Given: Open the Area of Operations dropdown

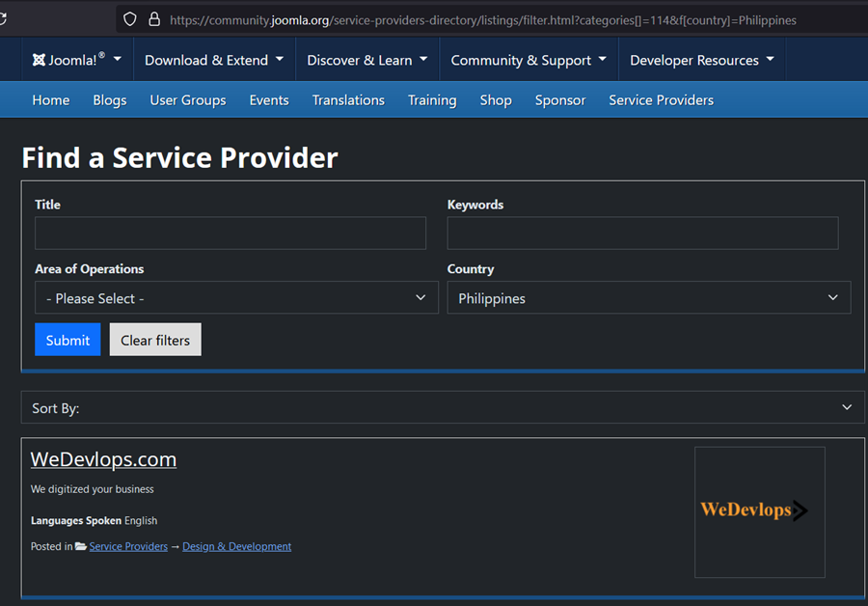Looking at the screenshot, I should coord(235,297).
